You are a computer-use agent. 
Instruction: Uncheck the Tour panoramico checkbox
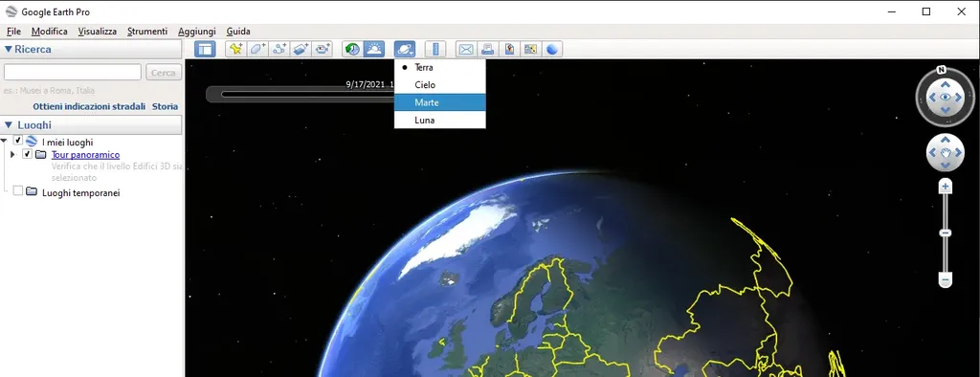(27, 154)
